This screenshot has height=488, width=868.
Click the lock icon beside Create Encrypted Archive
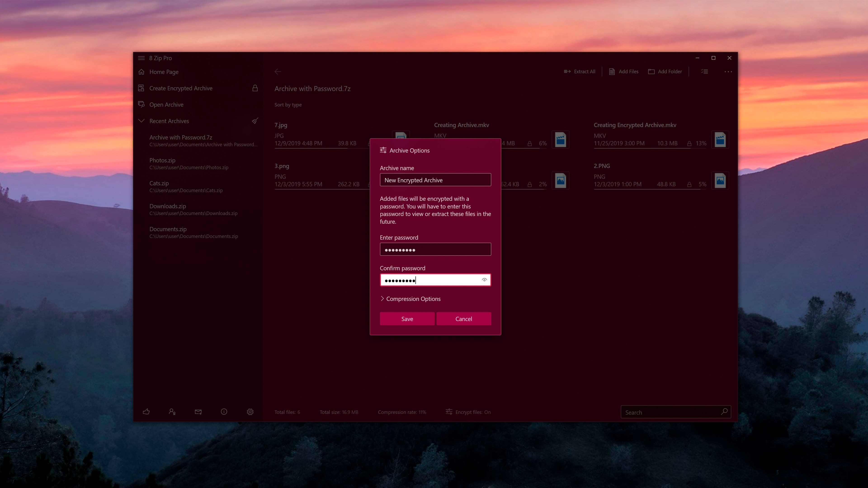click(255, 88)
